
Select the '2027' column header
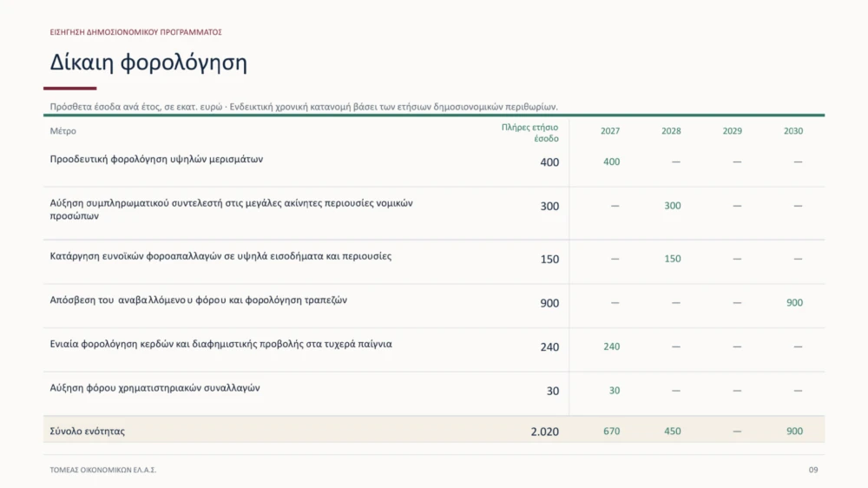click(x=610, y=131)
